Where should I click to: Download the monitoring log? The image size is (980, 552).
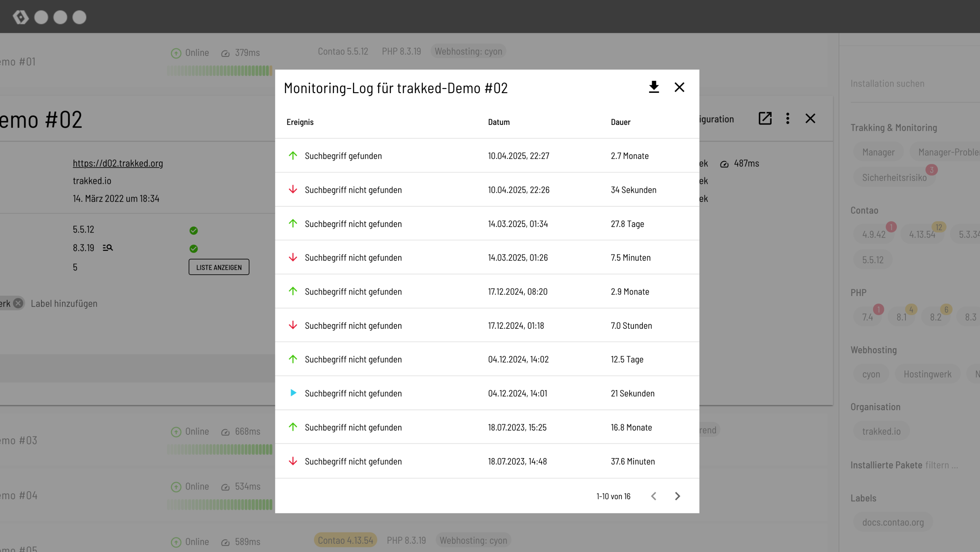[654, 87]
